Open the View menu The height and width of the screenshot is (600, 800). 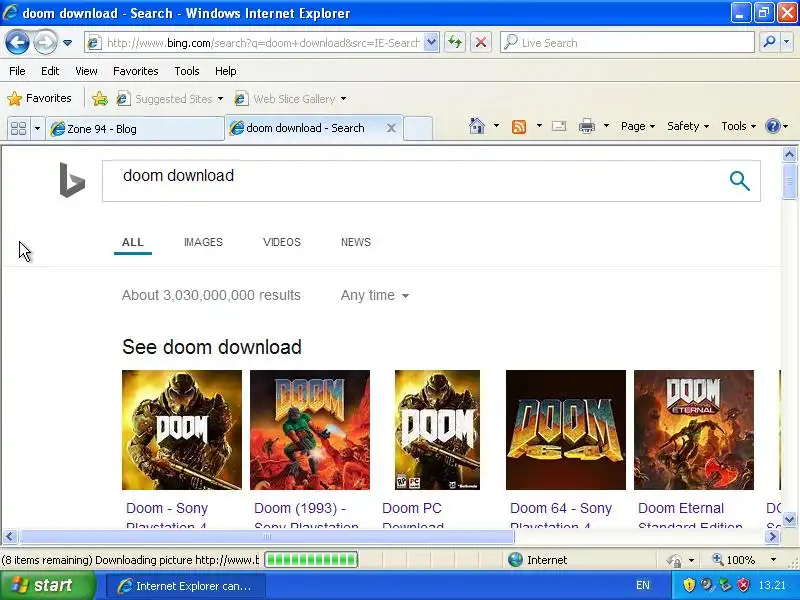(x=86, y=71)
